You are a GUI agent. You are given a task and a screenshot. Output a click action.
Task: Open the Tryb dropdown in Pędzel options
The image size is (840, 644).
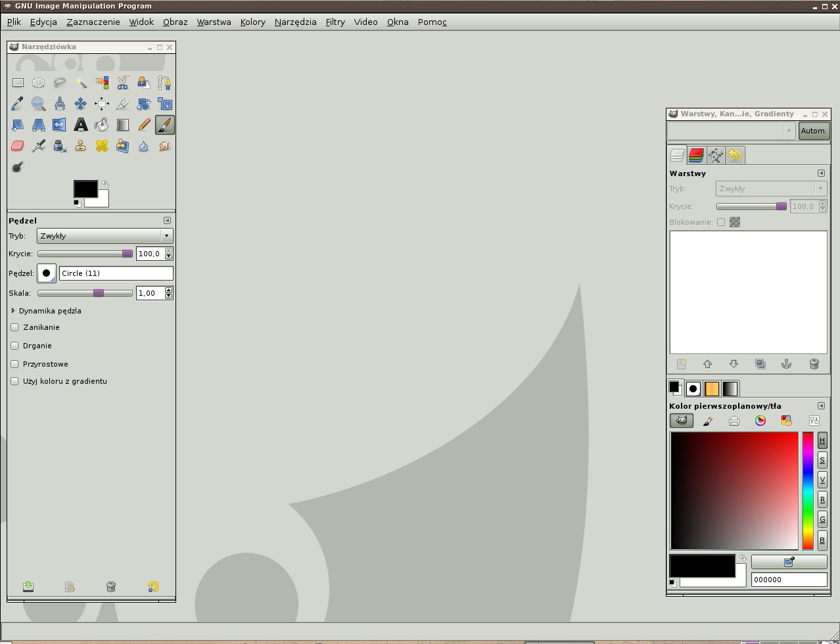pos(105,236)
